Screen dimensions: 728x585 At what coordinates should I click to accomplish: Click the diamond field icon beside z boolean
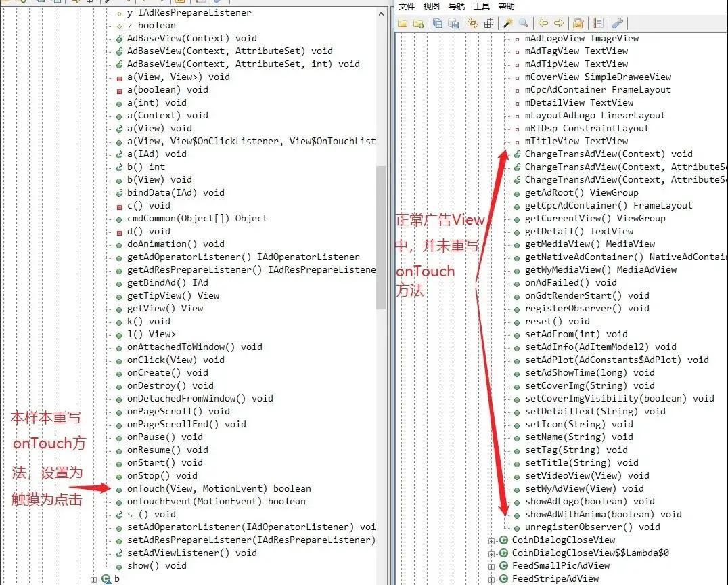119,26
